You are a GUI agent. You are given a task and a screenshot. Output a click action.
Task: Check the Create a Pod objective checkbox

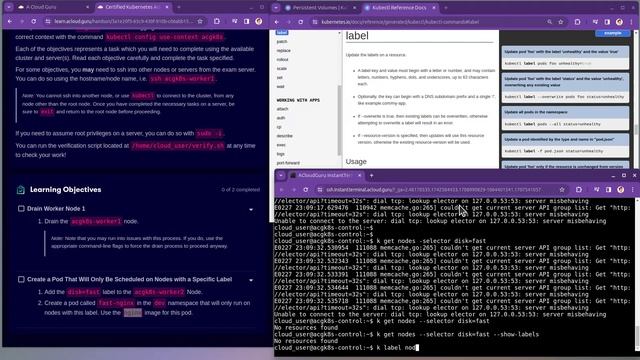coord(21,279)
